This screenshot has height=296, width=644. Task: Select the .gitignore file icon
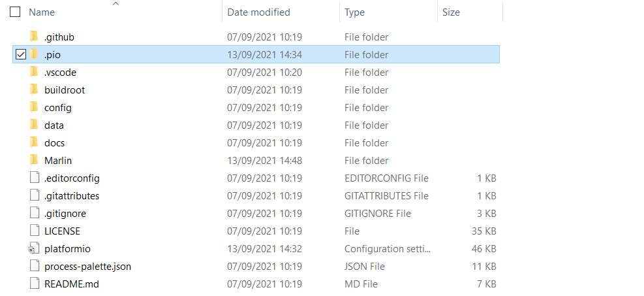34,214
